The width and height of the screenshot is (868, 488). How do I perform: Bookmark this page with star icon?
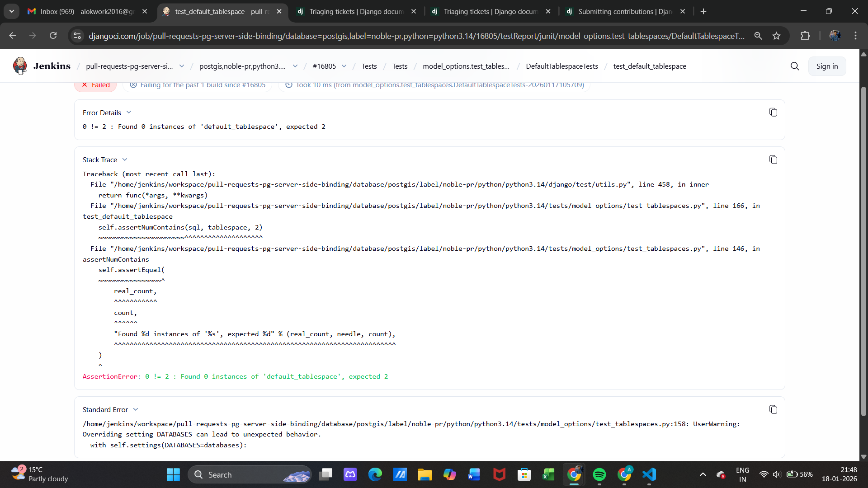(x=776, y=36)
